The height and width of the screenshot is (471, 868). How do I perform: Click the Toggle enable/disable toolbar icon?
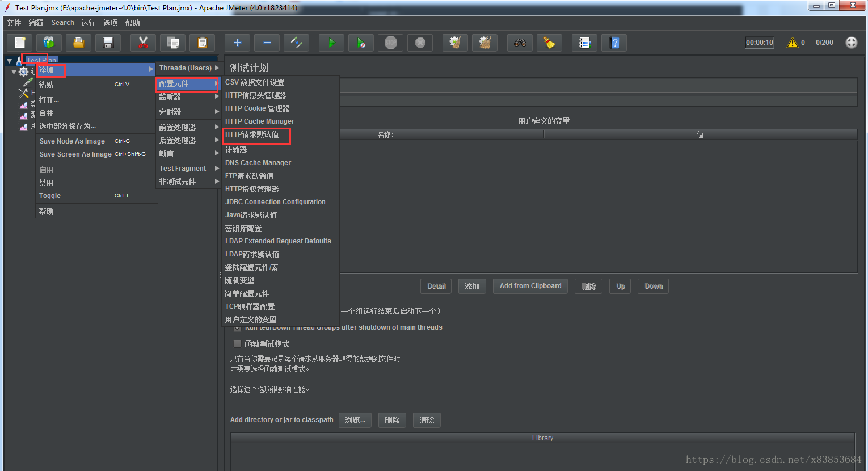[296, 43]
